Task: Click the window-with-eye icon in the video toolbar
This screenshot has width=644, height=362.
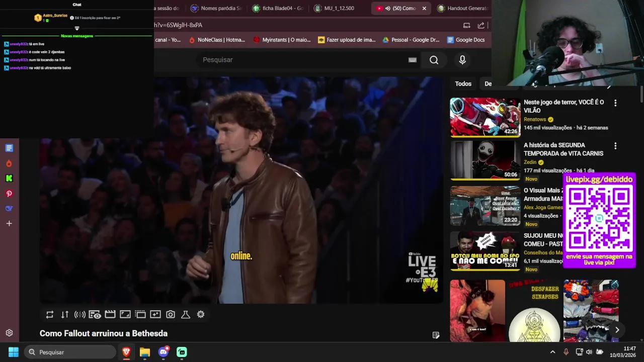Action: [95, 315]
